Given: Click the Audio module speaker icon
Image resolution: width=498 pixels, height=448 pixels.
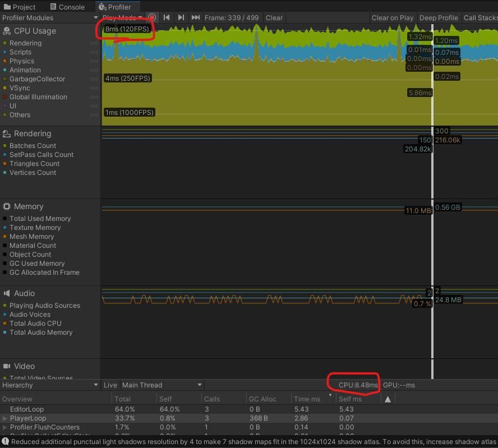Looking at the screenshot, I should [7, 293].
